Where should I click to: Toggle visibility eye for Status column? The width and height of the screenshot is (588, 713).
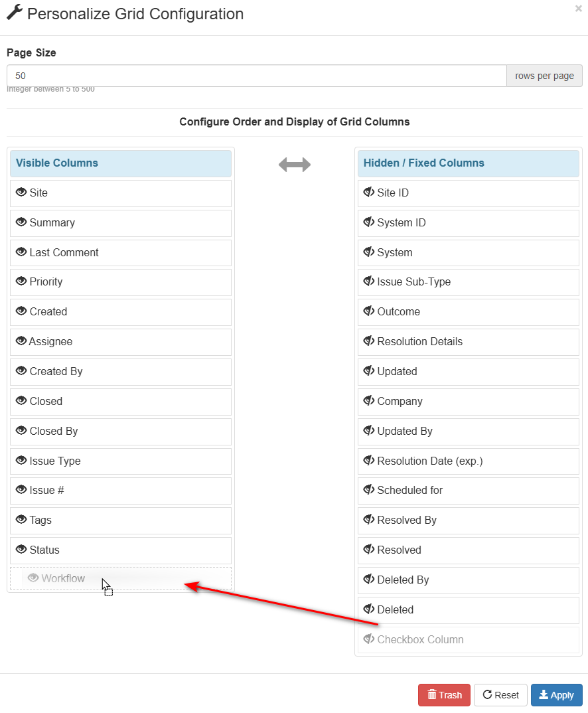pos(21,550)
